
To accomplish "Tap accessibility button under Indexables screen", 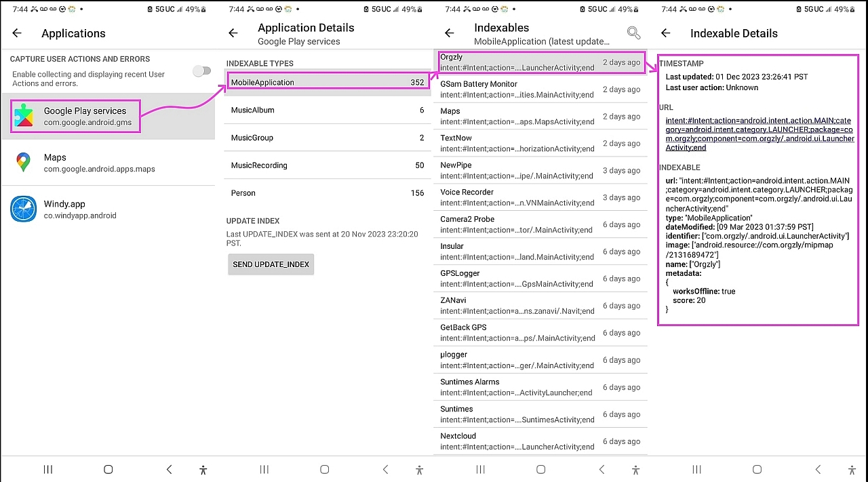I will pos(635,469).
